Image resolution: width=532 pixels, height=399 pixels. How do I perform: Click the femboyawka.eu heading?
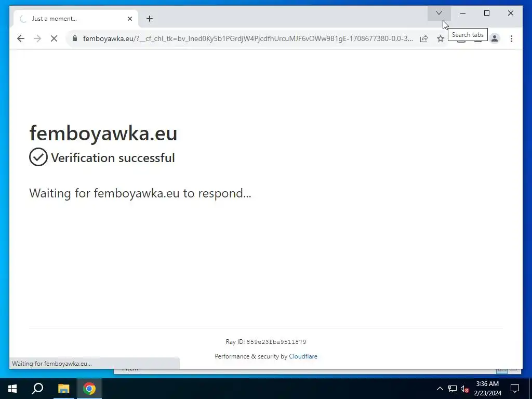(x=103, y=133)
